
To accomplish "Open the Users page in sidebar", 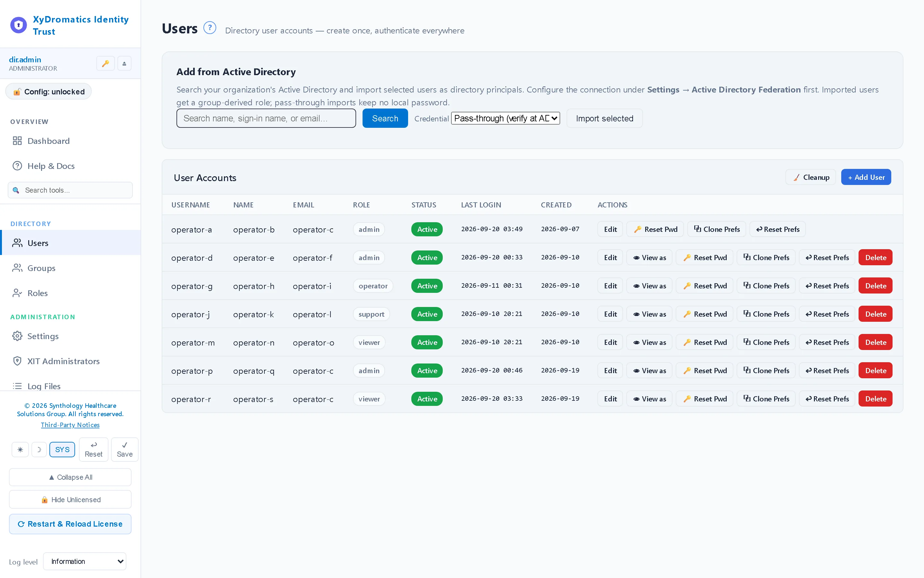I will coord(71,243).
